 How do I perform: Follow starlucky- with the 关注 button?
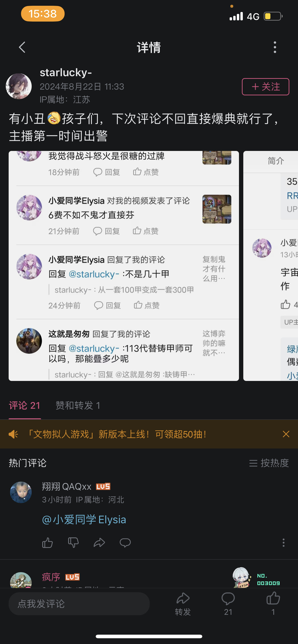click(265, 87)
